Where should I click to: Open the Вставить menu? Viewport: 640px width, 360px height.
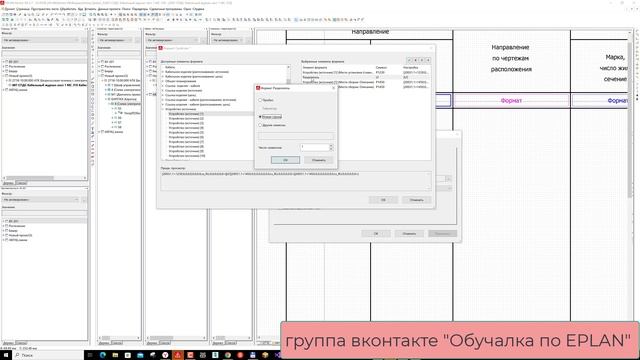pyautogui.click(x=90, y=9)
